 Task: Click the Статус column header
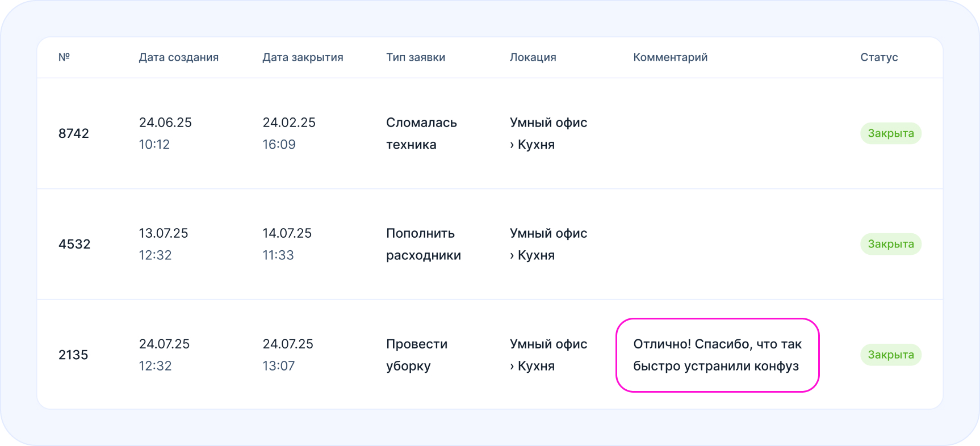(x=879, y=57)
